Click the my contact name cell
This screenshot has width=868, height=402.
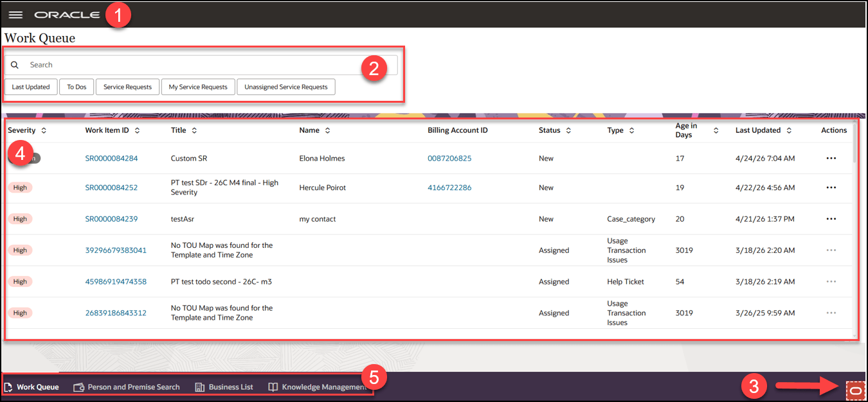318,219
